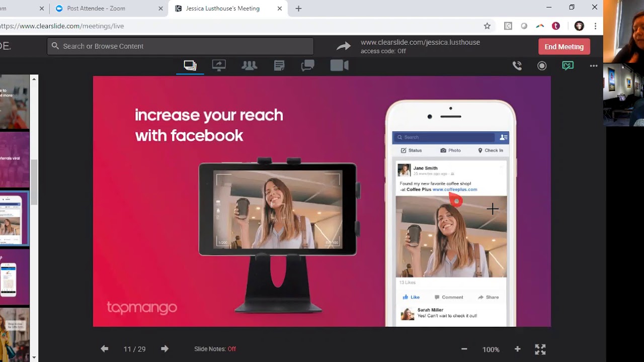Open the notes panel icon
Viewport: 644px width, 362px height.
[279, 65]
